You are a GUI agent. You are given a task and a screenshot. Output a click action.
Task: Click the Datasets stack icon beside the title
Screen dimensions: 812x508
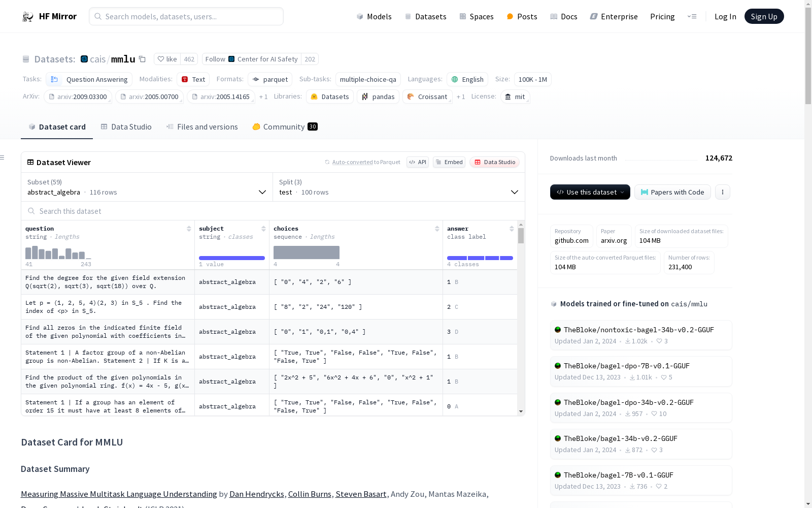[x=26, y=59]
